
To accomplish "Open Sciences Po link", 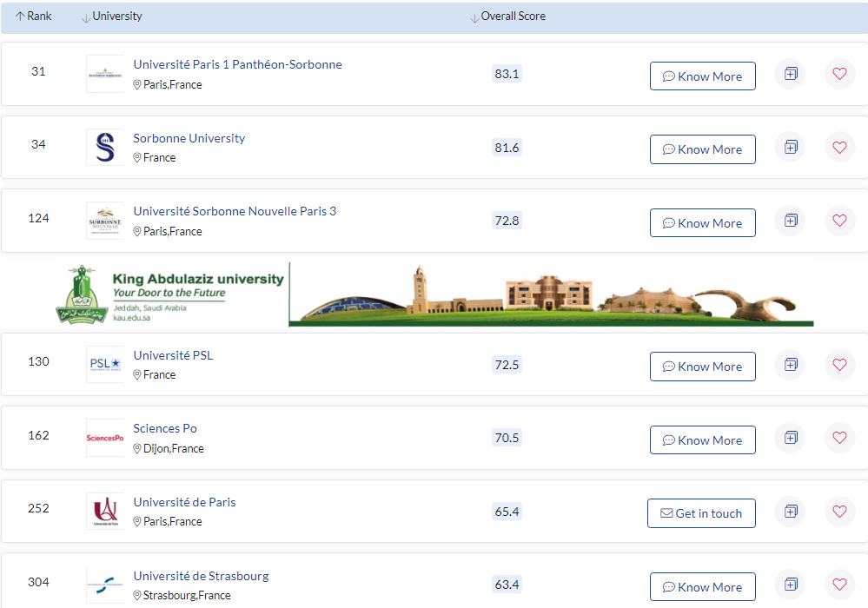I will click(165, 428).
